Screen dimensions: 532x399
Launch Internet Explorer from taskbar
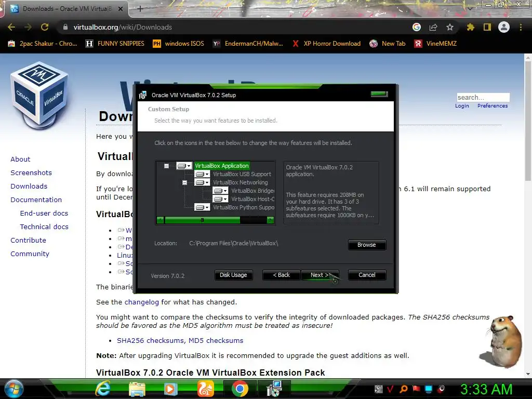point(102,389)
